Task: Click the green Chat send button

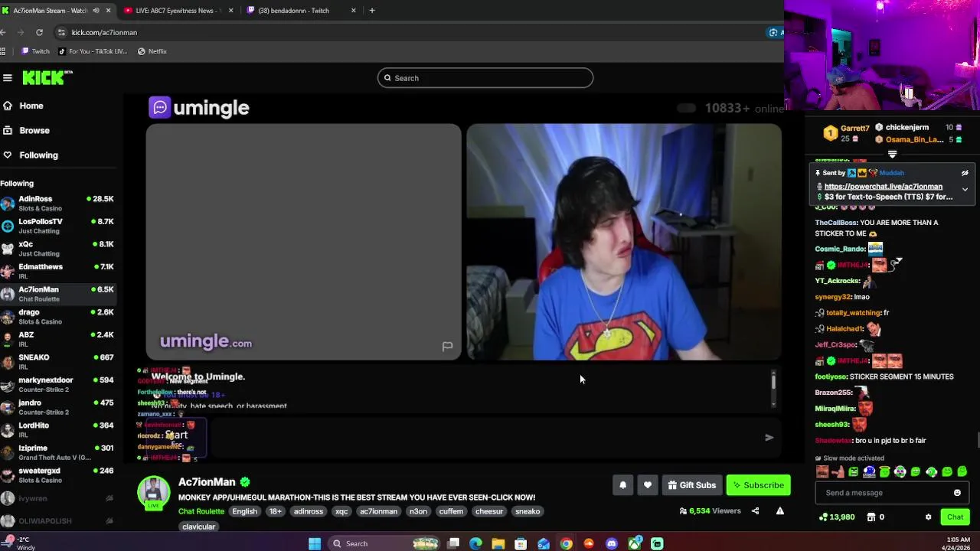Action: coord(955,517)
